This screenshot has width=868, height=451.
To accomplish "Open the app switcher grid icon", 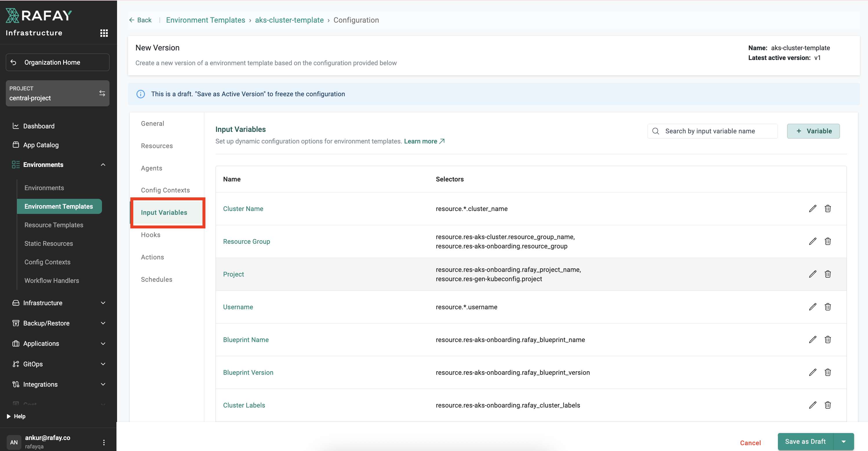I will click(x=104, y=33).
